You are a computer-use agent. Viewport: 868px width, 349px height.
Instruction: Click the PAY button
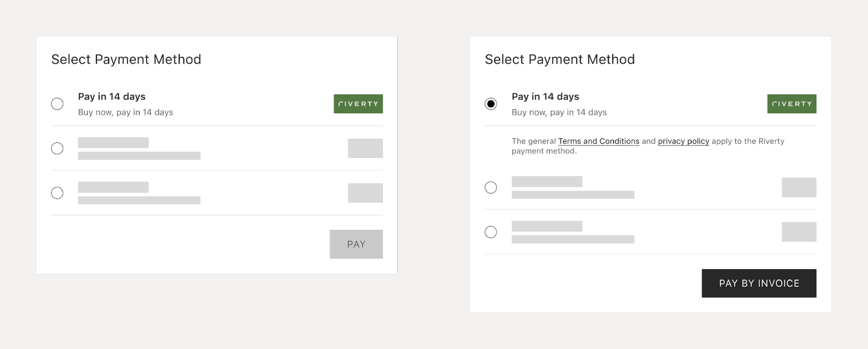[356, 244]
